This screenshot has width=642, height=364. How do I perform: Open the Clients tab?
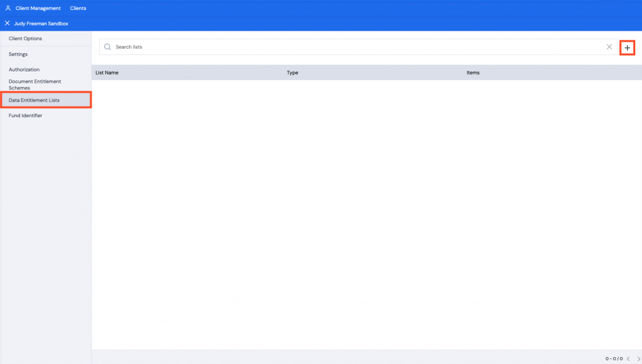coord(78,8)
